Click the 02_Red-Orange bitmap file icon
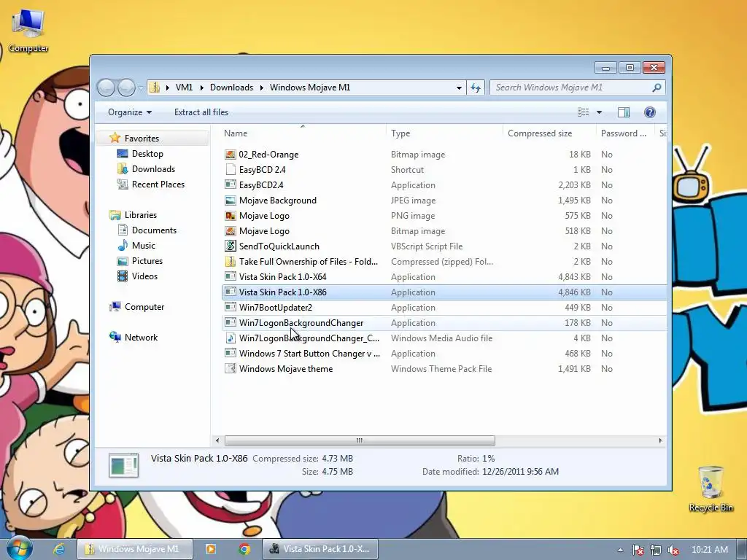Screen dimensions: 747x560 coord(231,155)
